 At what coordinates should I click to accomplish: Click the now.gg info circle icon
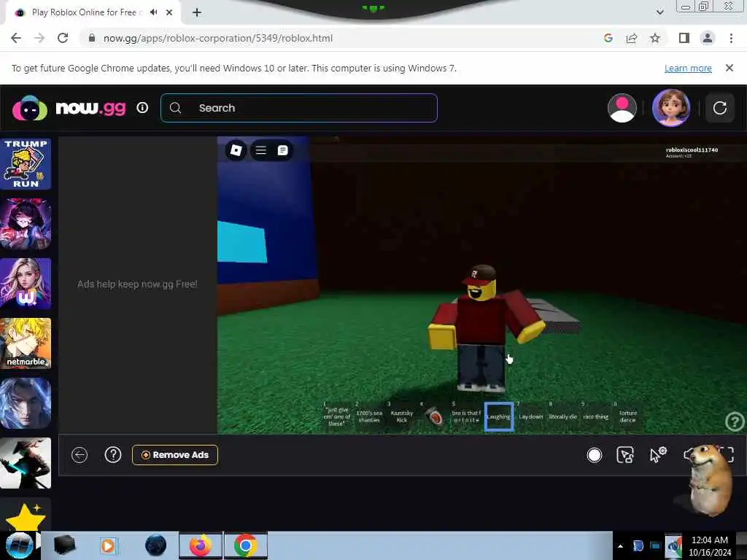(142, 108)
